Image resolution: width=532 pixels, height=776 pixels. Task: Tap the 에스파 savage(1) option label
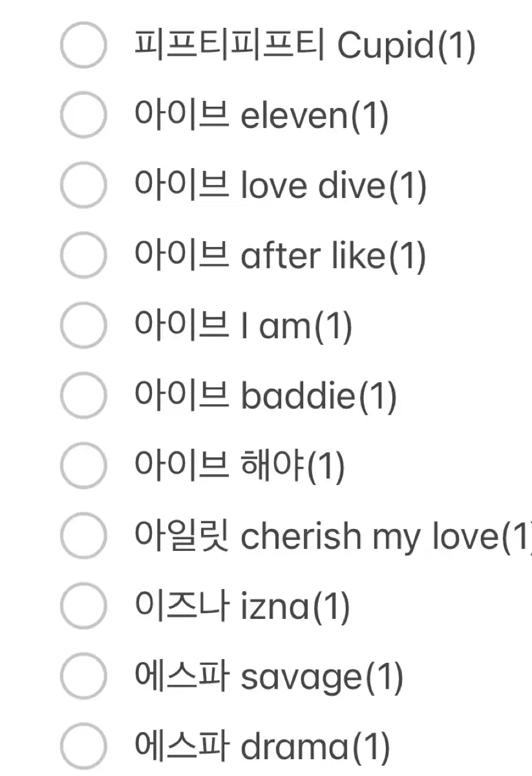click(268, 677)
